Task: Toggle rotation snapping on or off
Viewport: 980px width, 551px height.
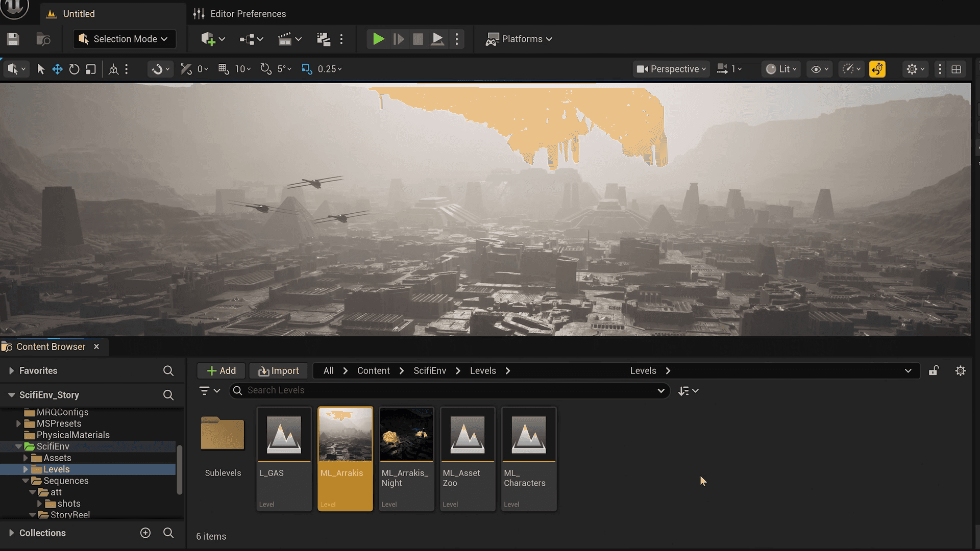Action: click(265, 69)
